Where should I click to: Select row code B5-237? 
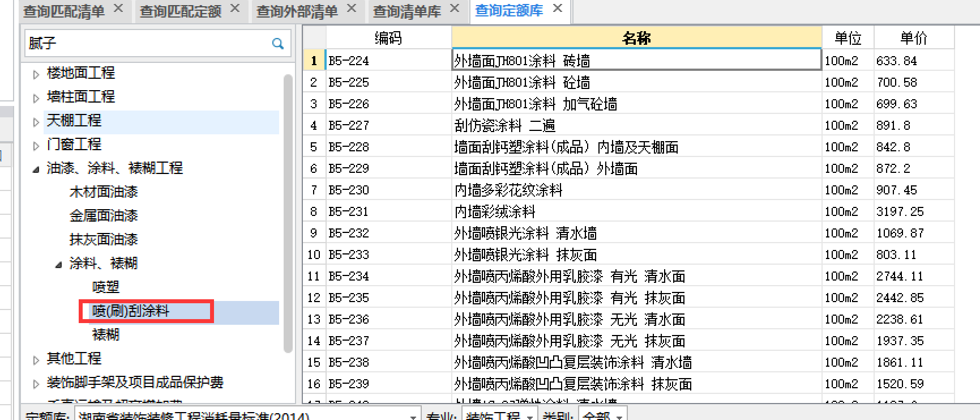(x=349, y=341)
